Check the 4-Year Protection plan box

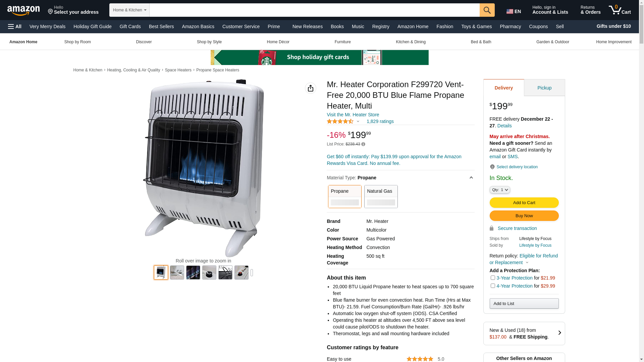click(493, 286)
